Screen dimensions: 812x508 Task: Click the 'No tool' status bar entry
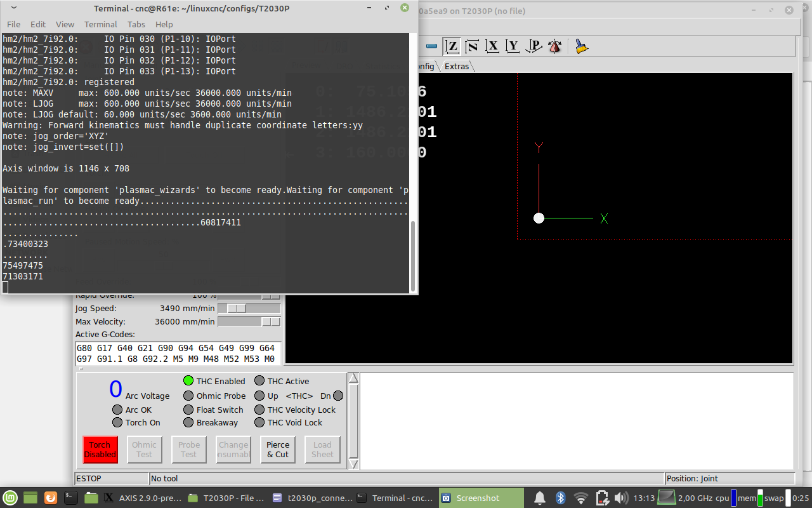tap(407, 478)
